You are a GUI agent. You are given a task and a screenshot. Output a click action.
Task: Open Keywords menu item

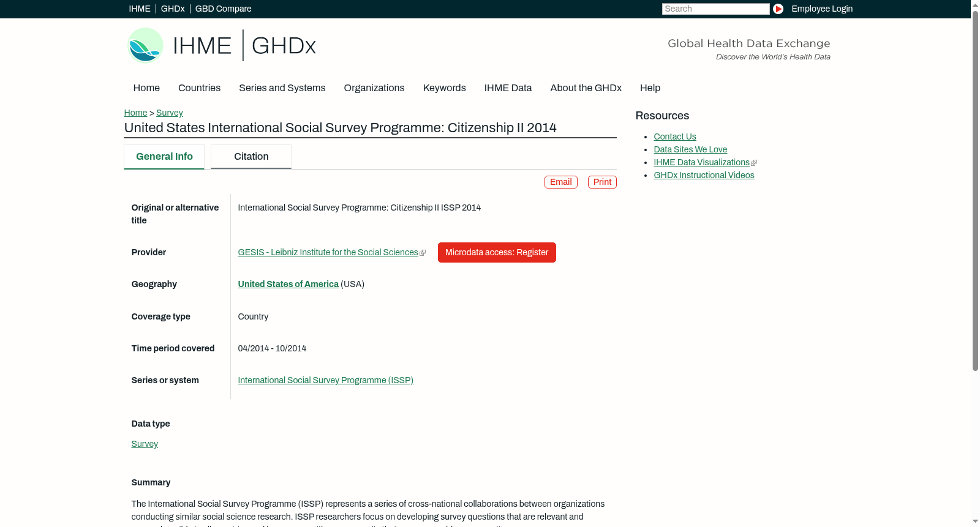pyautogui.click(x=445, y=88)
